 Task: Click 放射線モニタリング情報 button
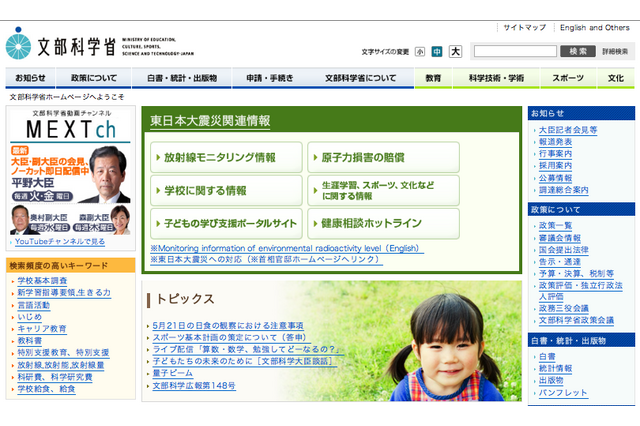(226, 157)
